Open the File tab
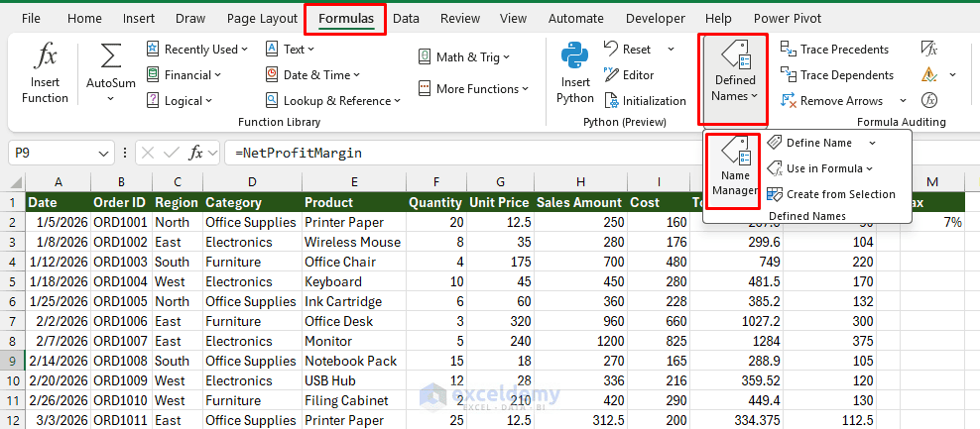 [31, 19]
